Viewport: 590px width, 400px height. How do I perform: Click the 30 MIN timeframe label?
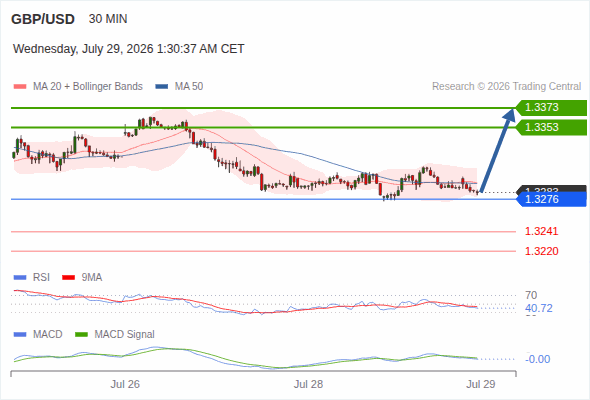108,19
